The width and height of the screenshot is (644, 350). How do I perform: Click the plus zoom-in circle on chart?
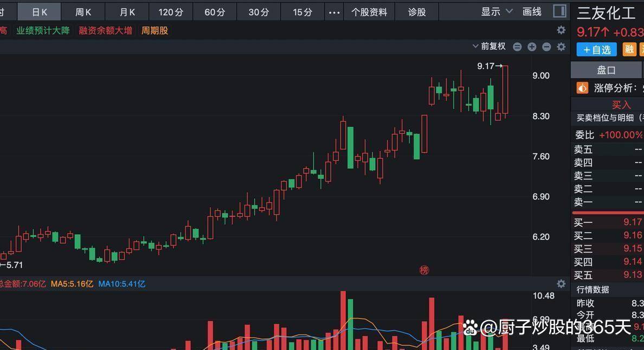pos(532,47)
